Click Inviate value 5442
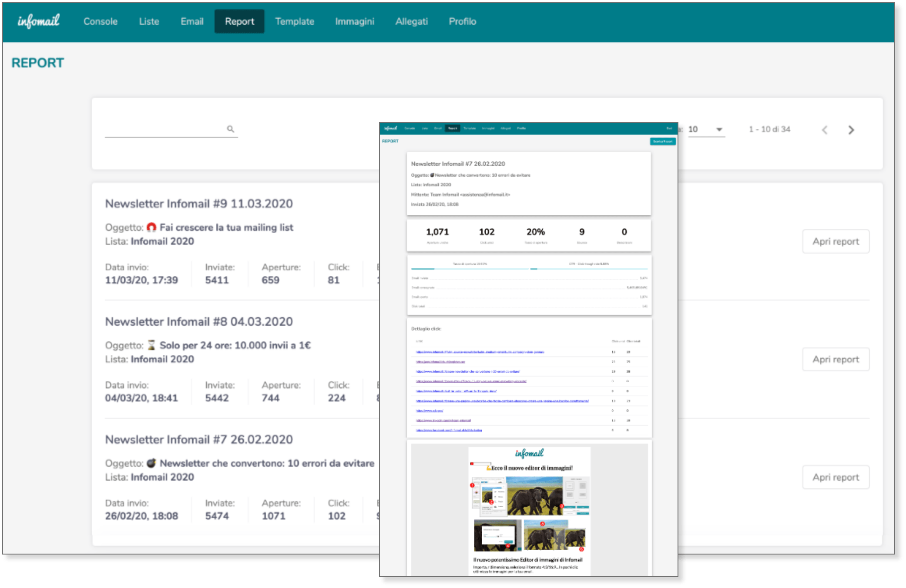Image resolution: width=906 pixels, height=588 pixels. tap(217, 398)
